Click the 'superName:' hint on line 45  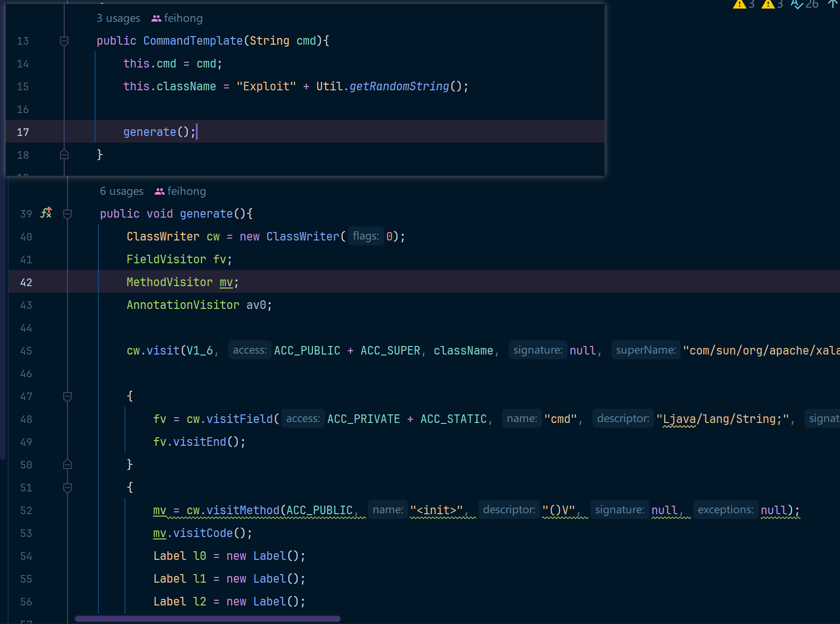(646, 350)
